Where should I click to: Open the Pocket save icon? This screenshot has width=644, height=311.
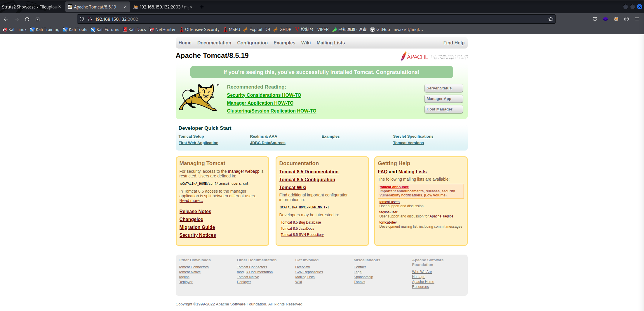(x=595, y=19)
